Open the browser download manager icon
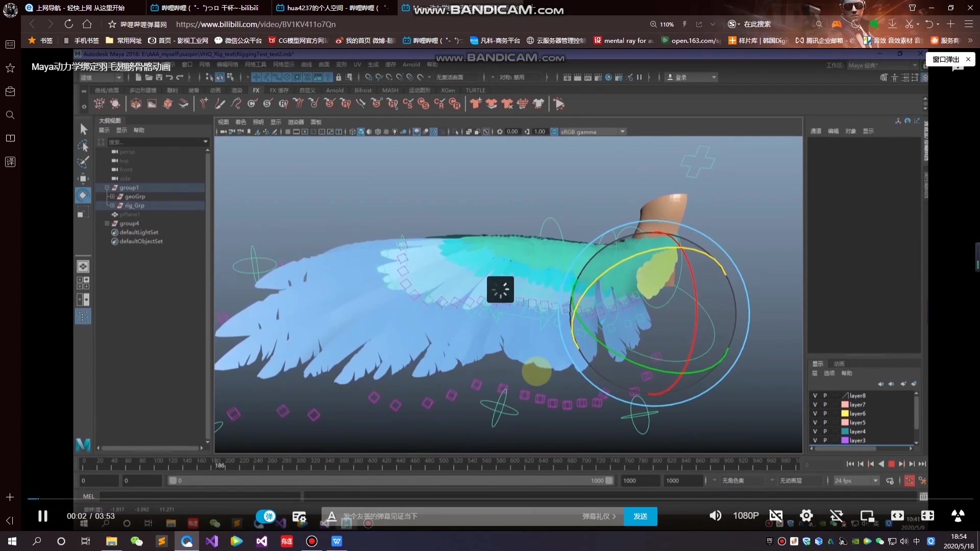This screenshot has width=980, height=551. pos(892,24)
